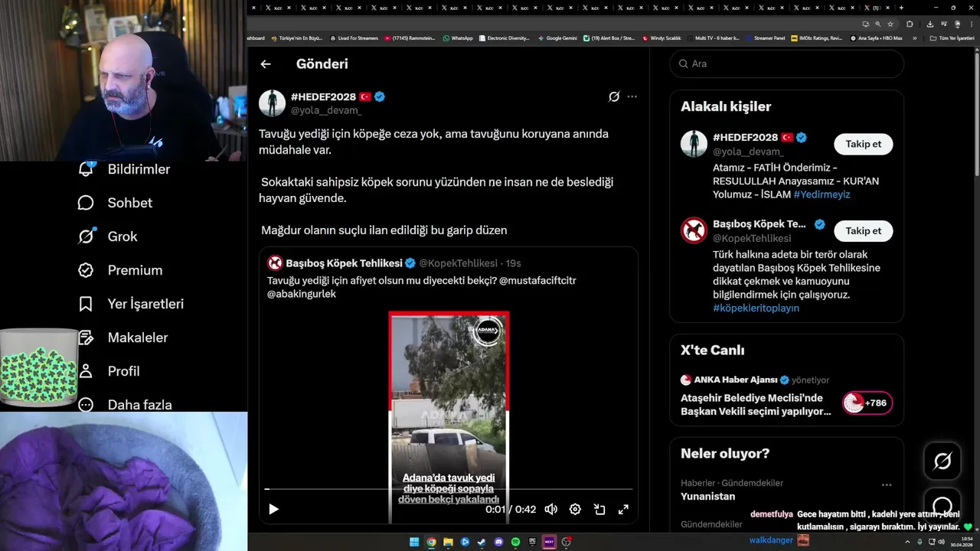The height and width of the screenshot is (551, 980).
Task: Open Yunanistan trending topic
Action: click(707, 496)
